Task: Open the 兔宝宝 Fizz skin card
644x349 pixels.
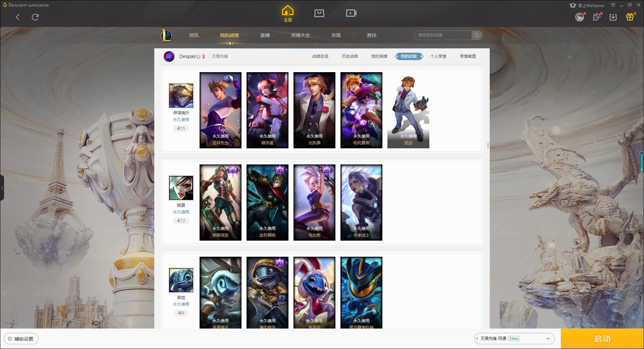Action: coord(314,293)
